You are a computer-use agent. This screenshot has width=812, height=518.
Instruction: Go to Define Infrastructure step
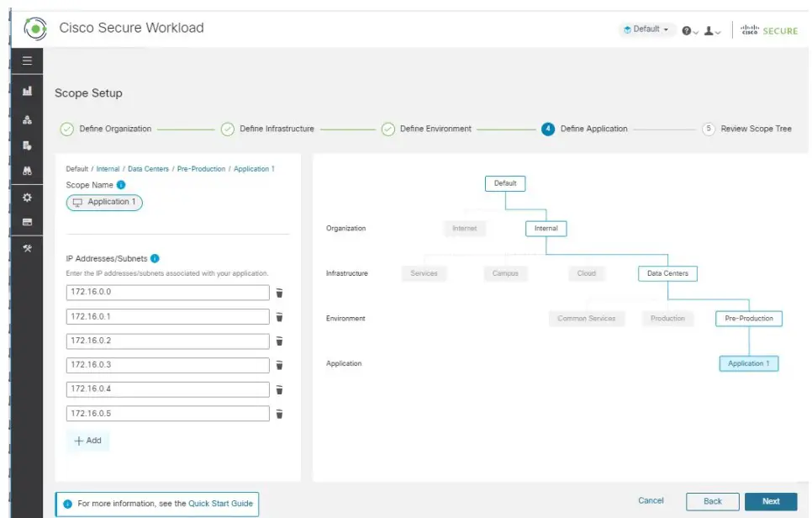[268, 129]
